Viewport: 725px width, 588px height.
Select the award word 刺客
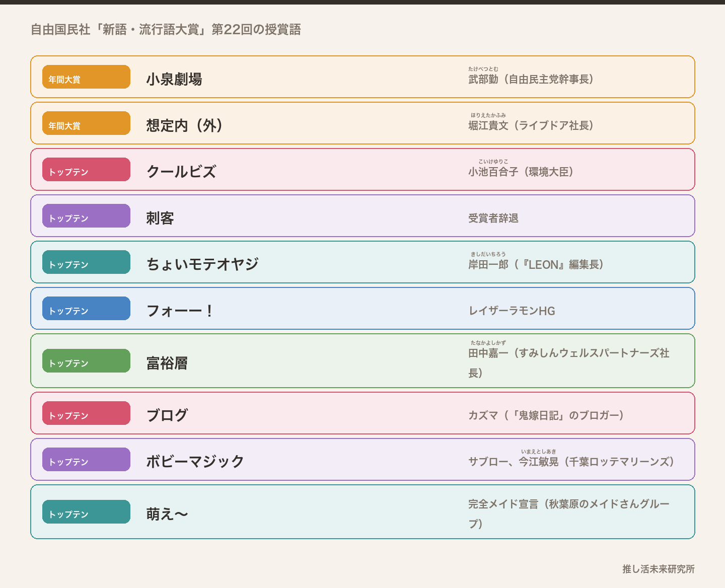pos(160,218)
